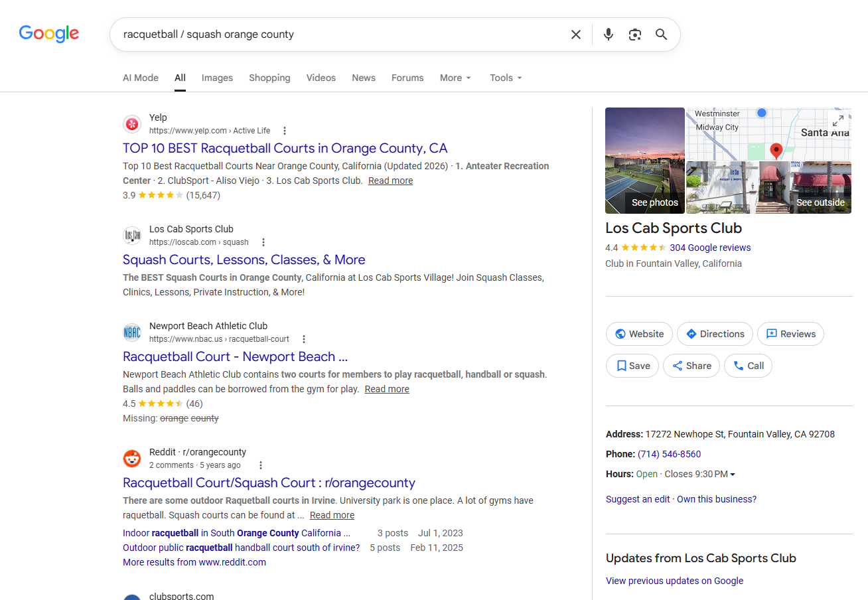Open three-dot menu for Los Cab result
Screen dimensions: 868x600
pyautogui.click(x=263, y=242)
